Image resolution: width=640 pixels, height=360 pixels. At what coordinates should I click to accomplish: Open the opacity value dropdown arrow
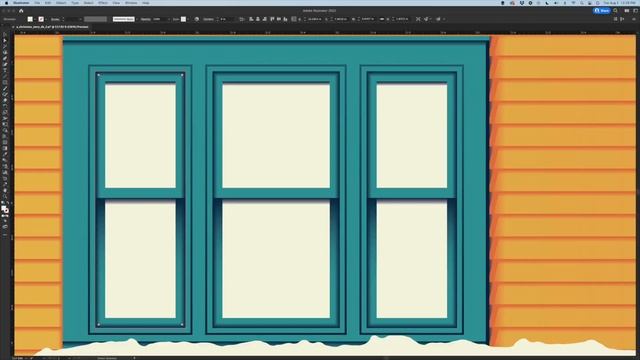pos(169,19)
